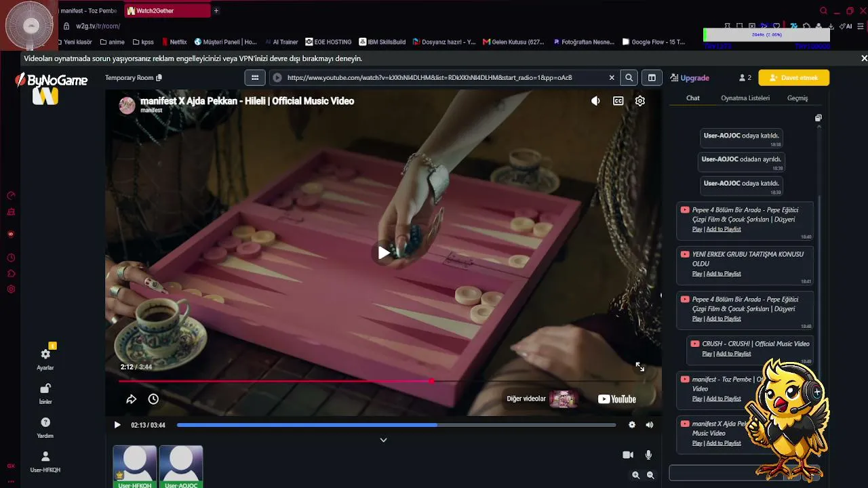Open the EGE HOSTING bookmark
This screenshot has width=868, height=488.
[x=328, y=42]
